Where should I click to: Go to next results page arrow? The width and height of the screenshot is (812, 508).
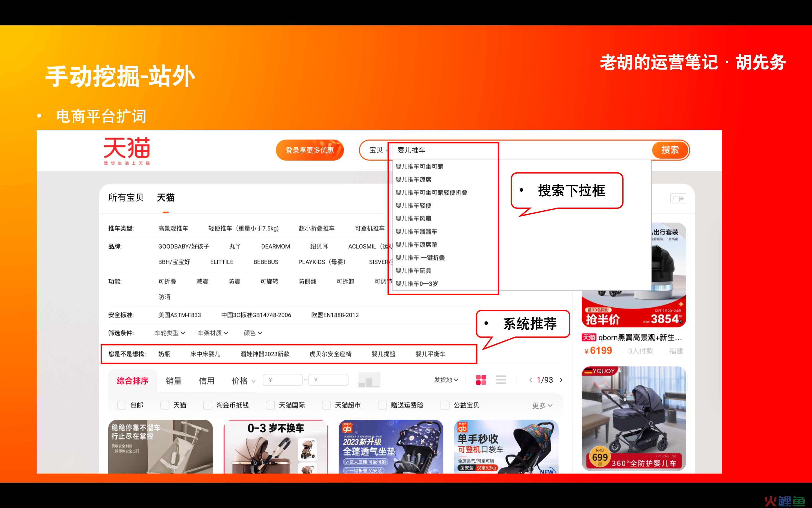[561, 380]
